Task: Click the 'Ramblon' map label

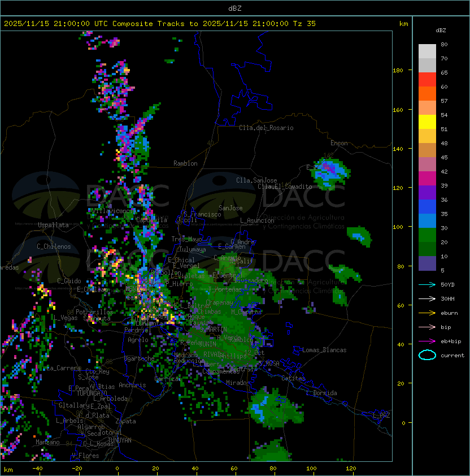Action: click(x=185, y=163)
